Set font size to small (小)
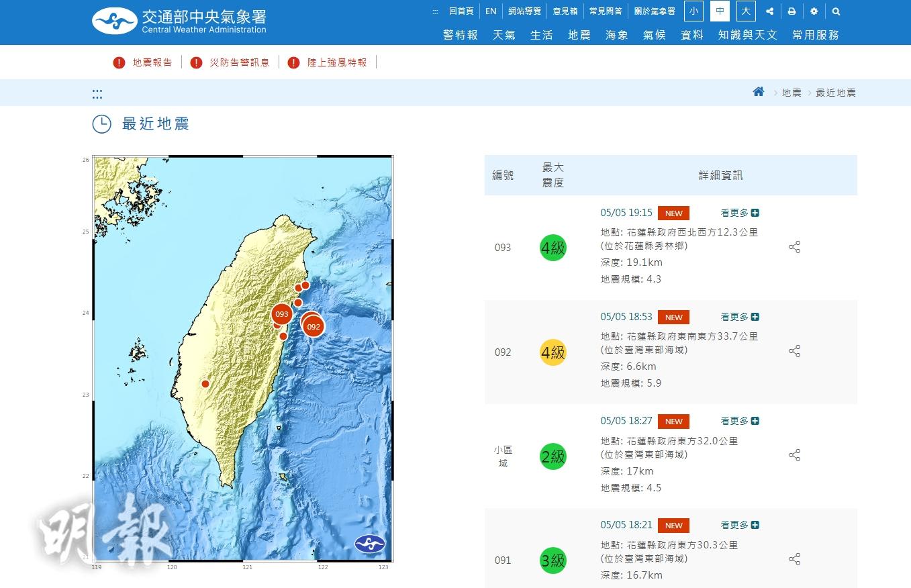This screenshot has width=911, height=588. (x=693, y=11)
